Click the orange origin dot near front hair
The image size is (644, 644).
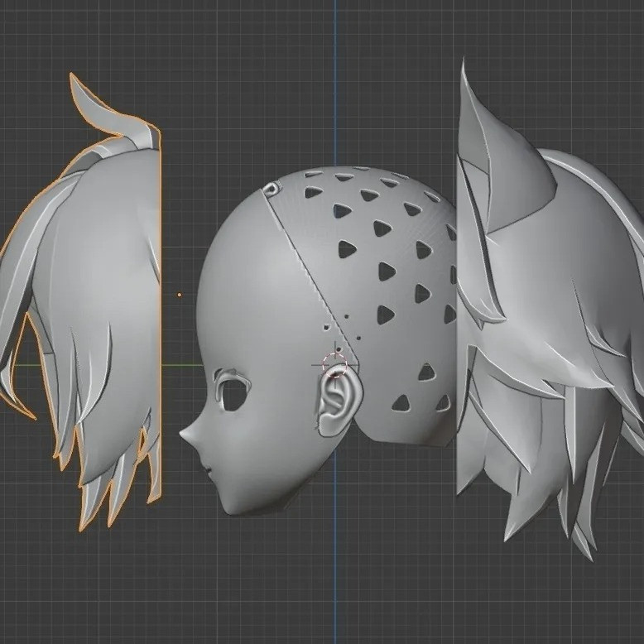click(180, 295)
